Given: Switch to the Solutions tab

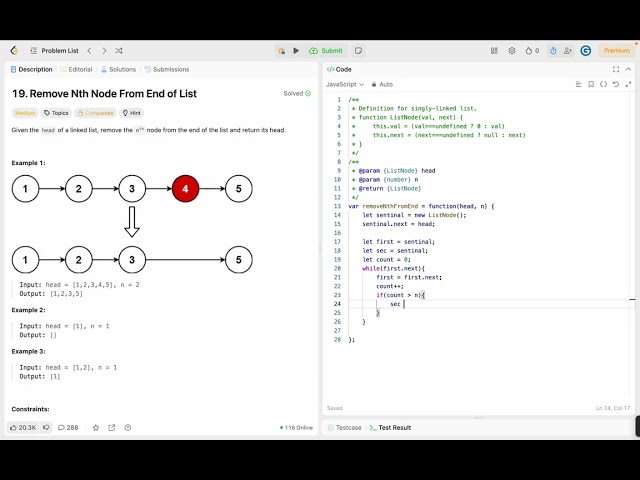Looking at the screenshot, I should click(118, 69).
